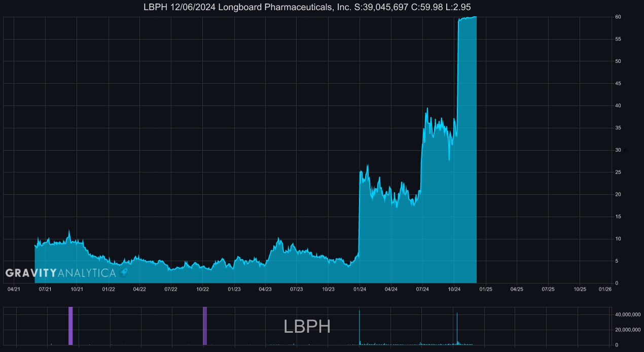Click the '15' price axis label

tap(618, 217)
